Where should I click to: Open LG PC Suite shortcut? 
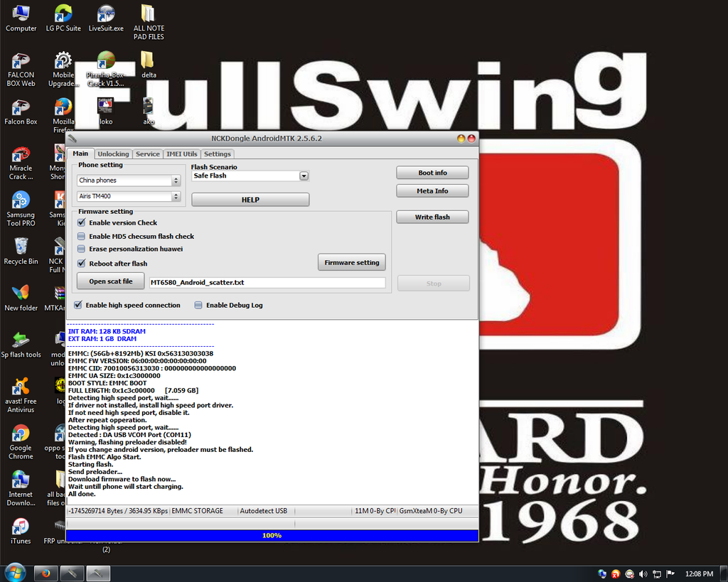coord(63,16)
